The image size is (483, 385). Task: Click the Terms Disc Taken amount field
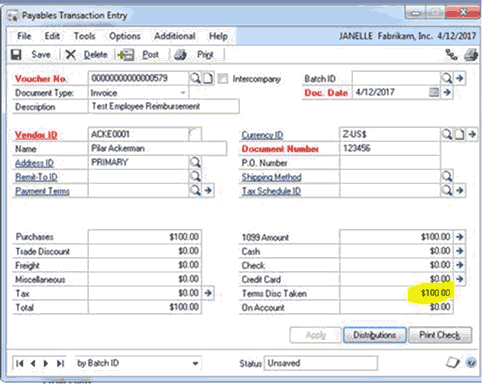coord(396,293)
